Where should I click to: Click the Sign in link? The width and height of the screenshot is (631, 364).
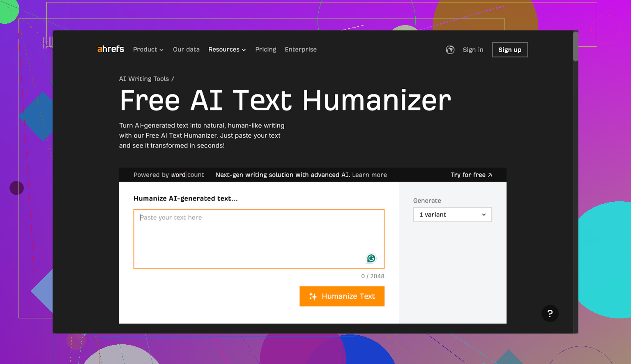473,50
